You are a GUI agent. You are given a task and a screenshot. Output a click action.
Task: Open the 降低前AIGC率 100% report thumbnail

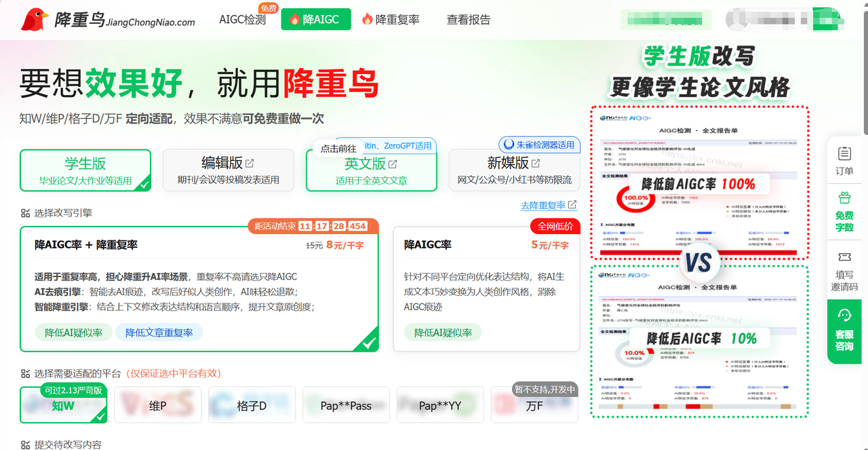click(x=700, y=182)
